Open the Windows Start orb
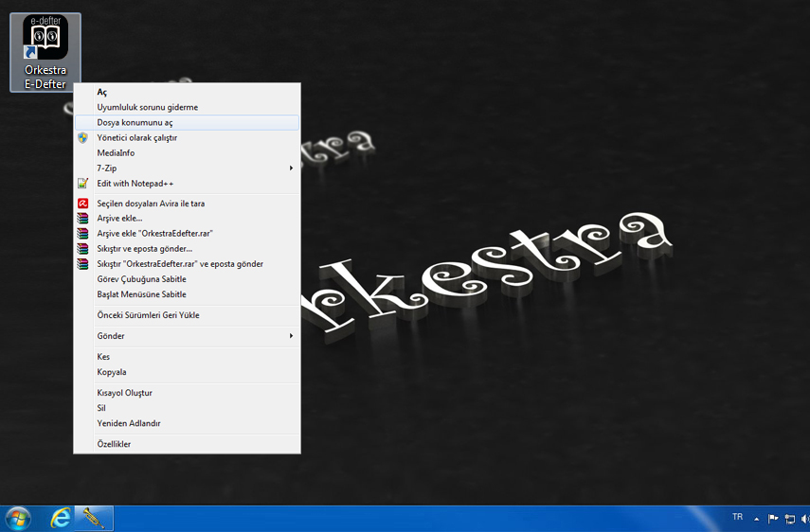This screenshot has height=532, width=810. point(17,518)
